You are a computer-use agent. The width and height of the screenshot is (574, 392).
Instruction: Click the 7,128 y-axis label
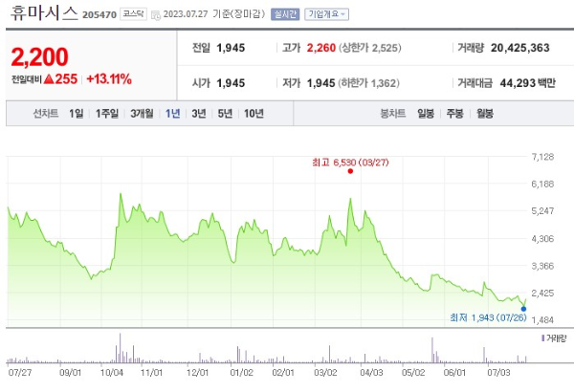pyautogui.click(x=542, y=157)
